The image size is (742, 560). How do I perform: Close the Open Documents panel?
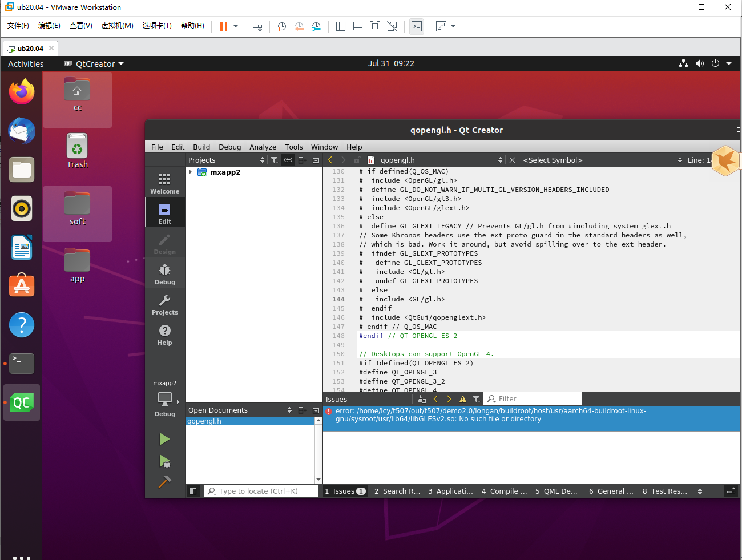coord(316,410)
